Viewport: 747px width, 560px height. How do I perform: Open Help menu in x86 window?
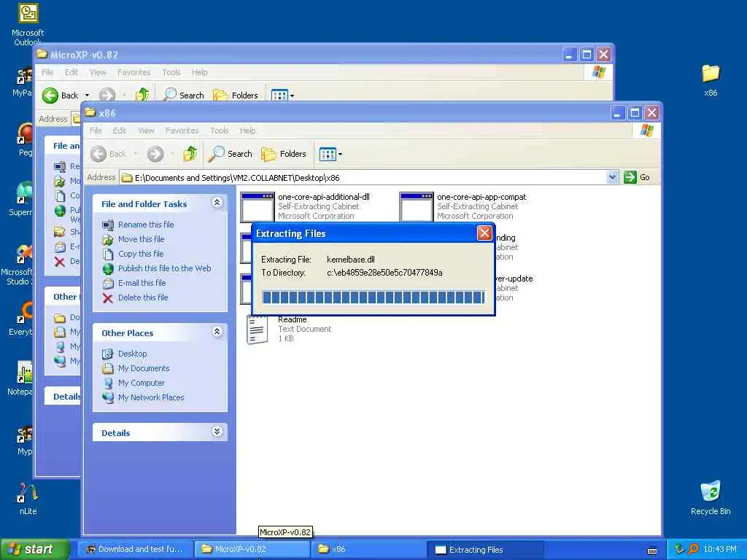(x=247, y=131)
